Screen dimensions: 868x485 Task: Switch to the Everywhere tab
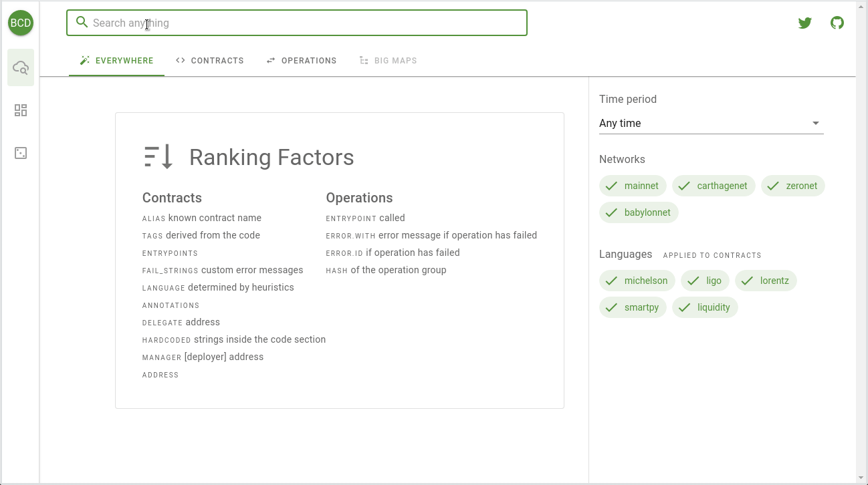click(116, 60)
